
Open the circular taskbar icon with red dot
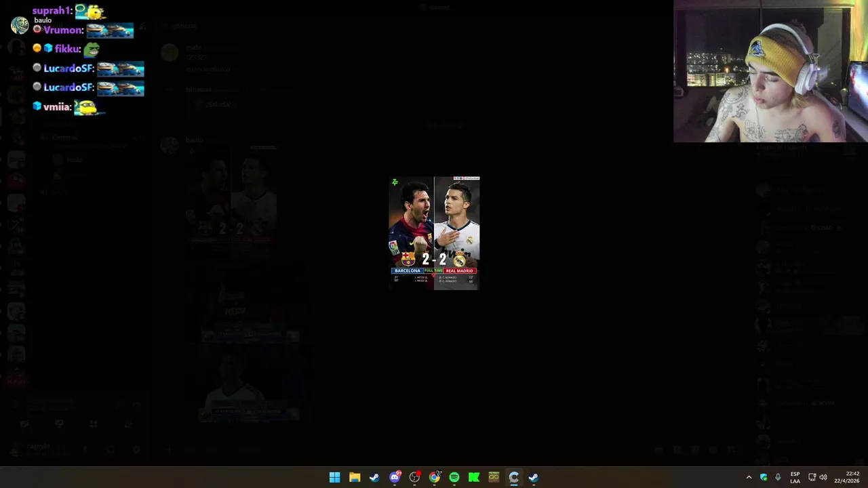414,477
